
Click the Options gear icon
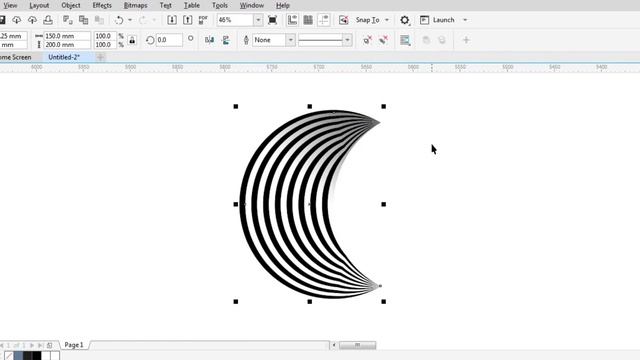tap(404, 20)
